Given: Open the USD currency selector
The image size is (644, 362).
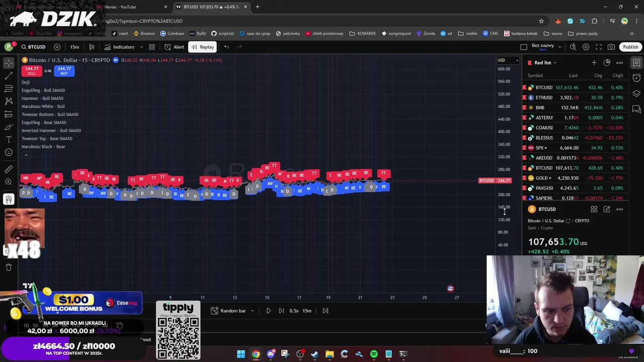Looking at the screenshot, I should point(508,60).
